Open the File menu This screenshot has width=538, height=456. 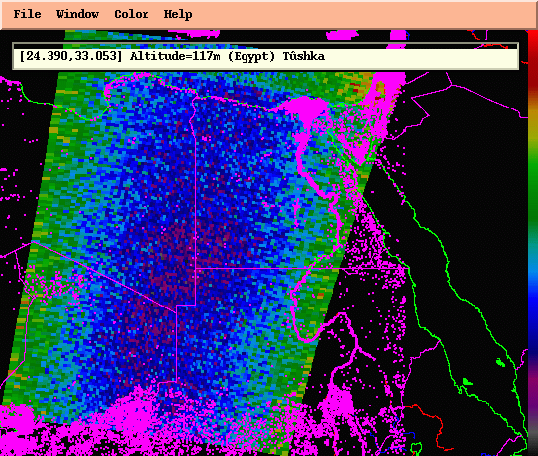[x=27, y=14]
